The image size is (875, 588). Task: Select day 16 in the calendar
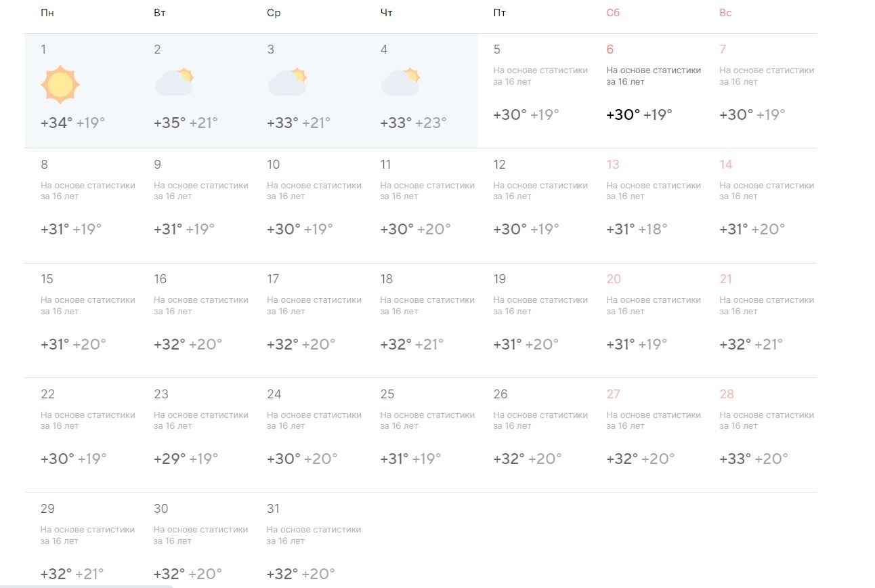coord(194,320)
